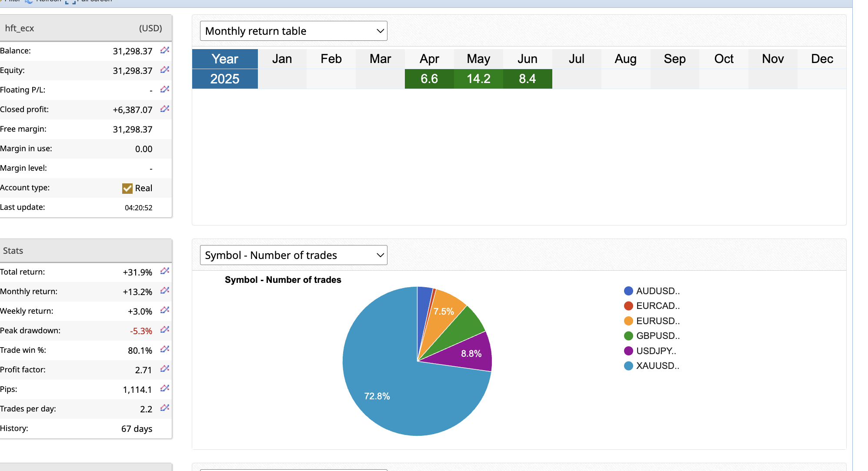Select the May 14.2 return cell
The height and width of the screenshot is (471, 868).
[x=478, y=79]
